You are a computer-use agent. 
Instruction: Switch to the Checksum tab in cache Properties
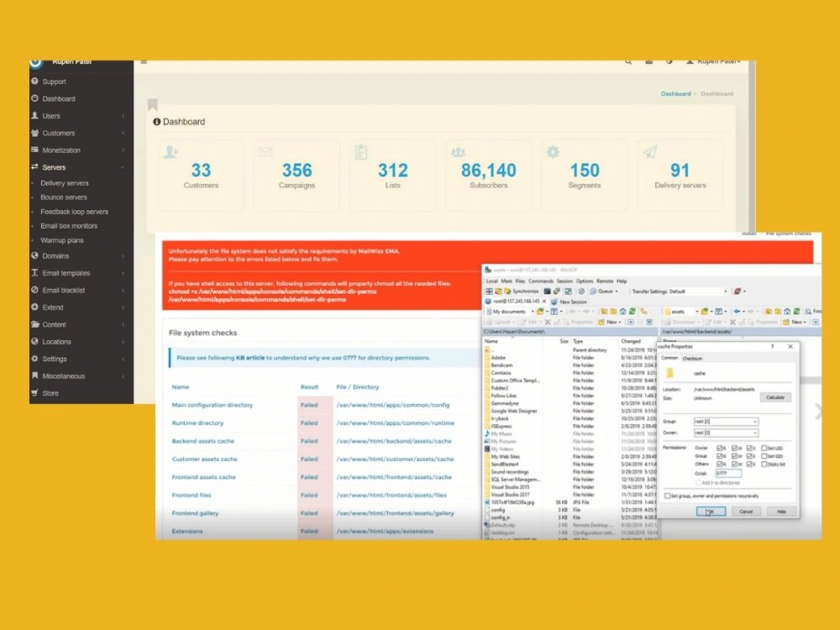[693, 359]
